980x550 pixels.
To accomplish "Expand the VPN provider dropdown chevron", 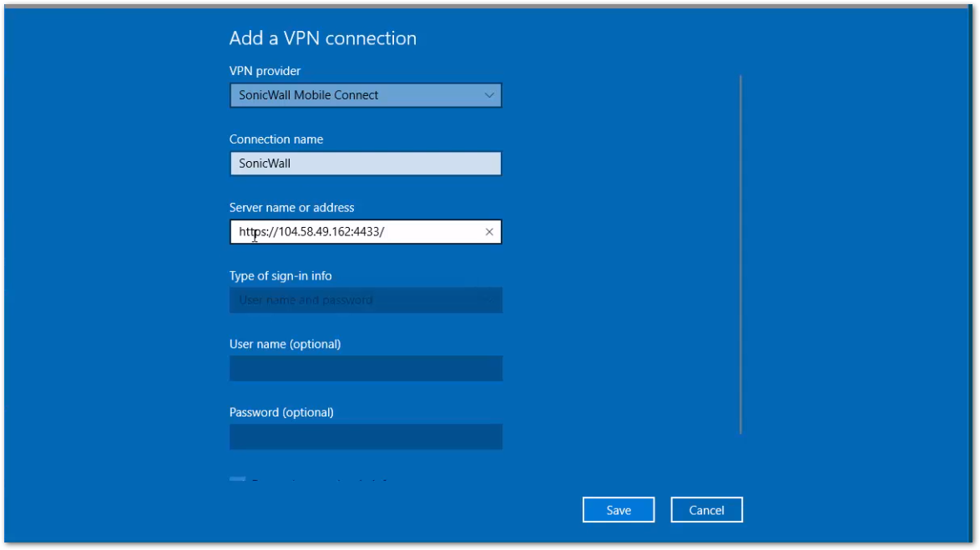I will click(489, 95).
